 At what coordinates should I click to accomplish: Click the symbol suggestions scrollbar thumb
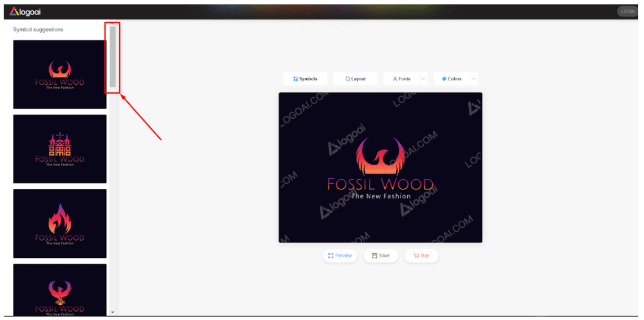pyautogui.click(x=112, y=57)
